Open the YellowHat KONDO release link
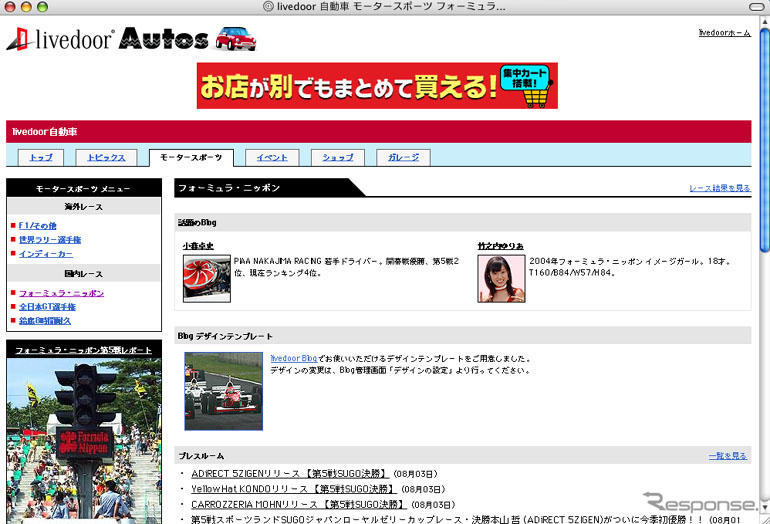 pyautogui.click(x=292, y=489)
